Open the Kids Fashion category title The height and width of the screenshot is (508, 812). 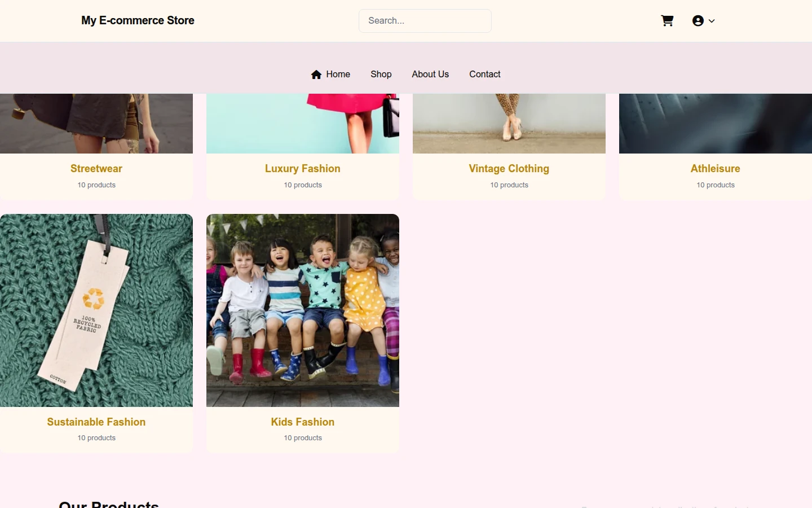[303, 422]
